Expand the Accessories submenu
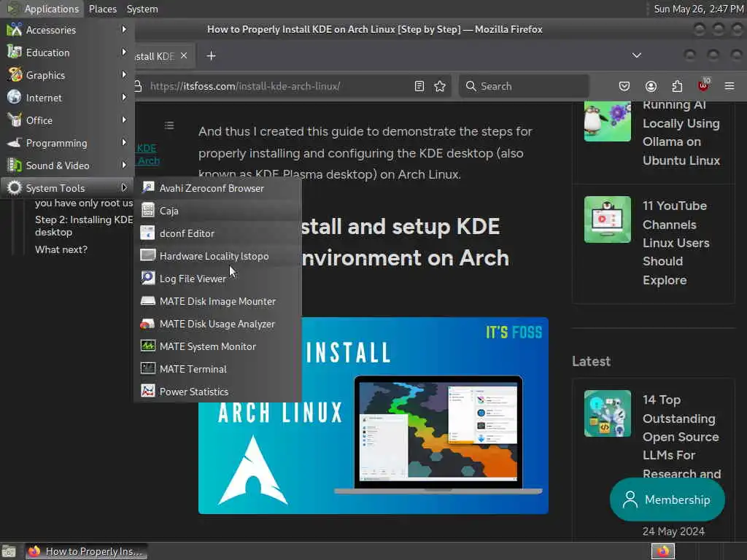The width and height of the screenshot is (747, 560). coord(67,29)
